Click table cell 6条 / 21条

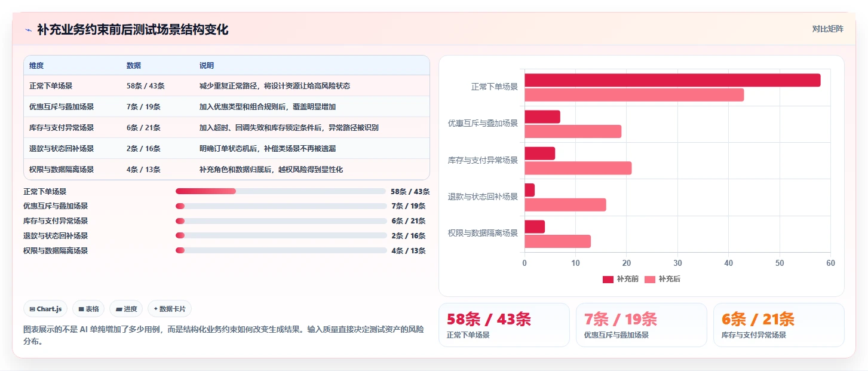coord(143,128)
